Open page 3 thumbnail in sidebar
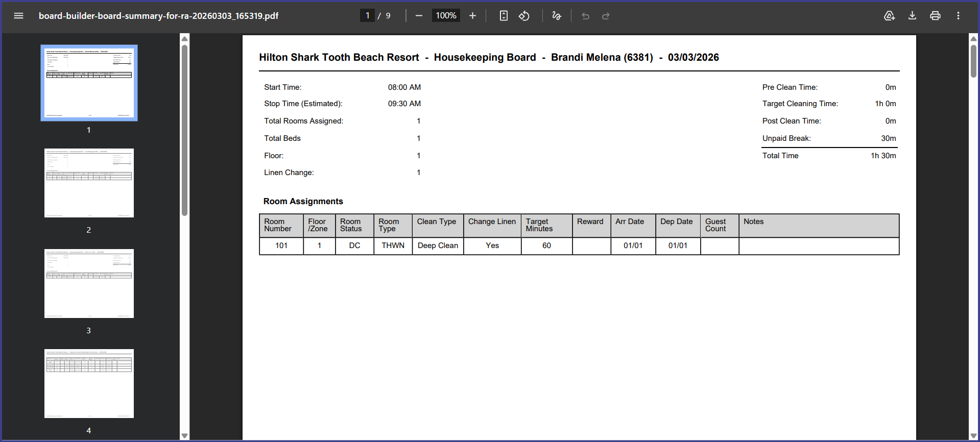This screenshot has width=980, height=442. tap(89, 283)
